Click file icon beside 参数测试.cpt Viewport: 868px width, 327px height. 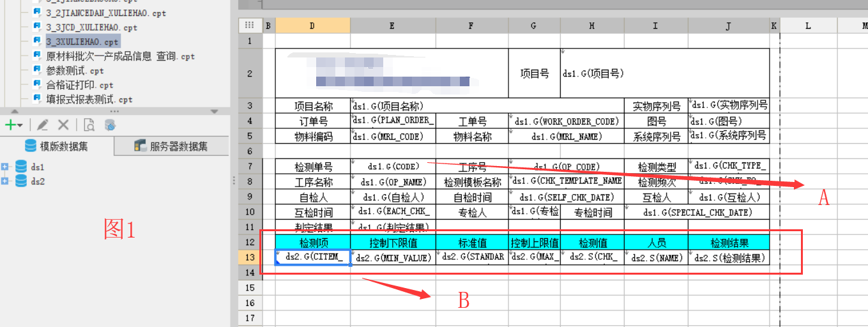click(37, 70)
